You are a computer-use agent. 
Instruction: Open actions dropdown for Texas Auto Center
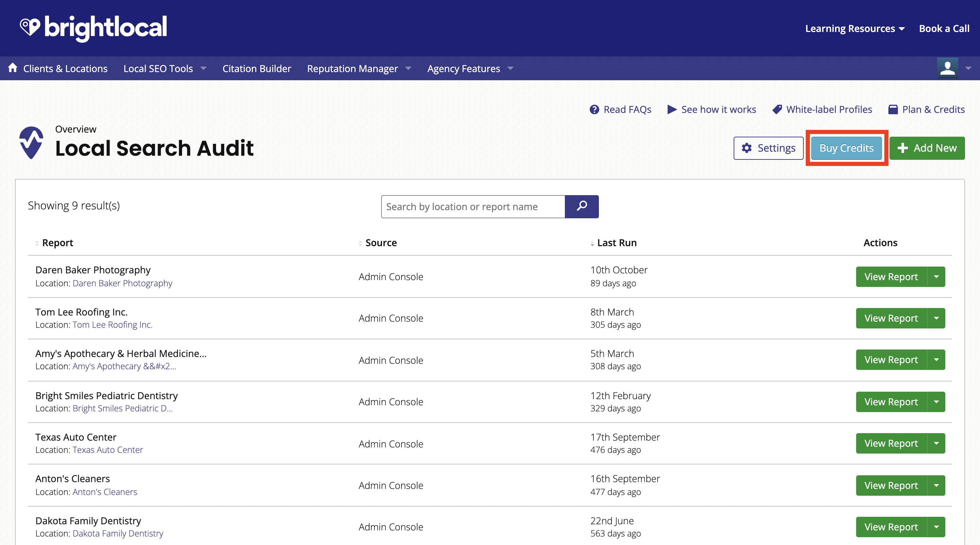point(936,443)
